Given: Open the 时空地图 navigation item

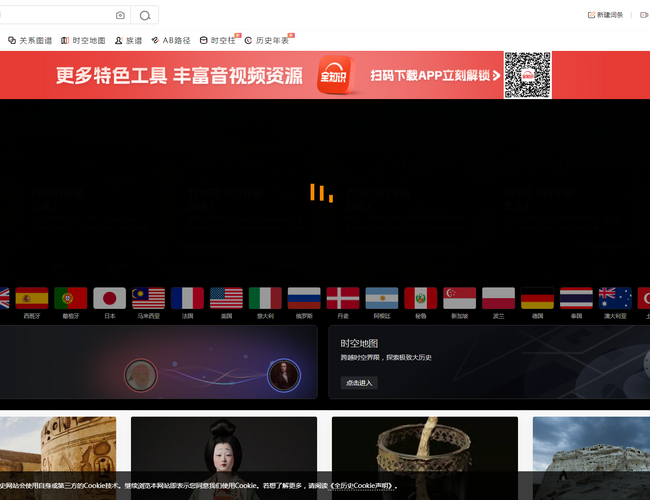Looking at the screenshot, I should coord(83,41).
